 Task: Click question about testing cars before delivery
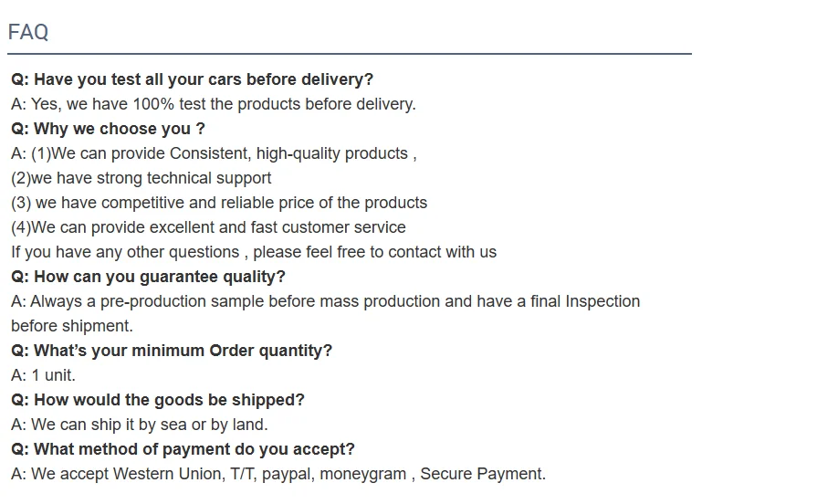click(x=193, y=79)
